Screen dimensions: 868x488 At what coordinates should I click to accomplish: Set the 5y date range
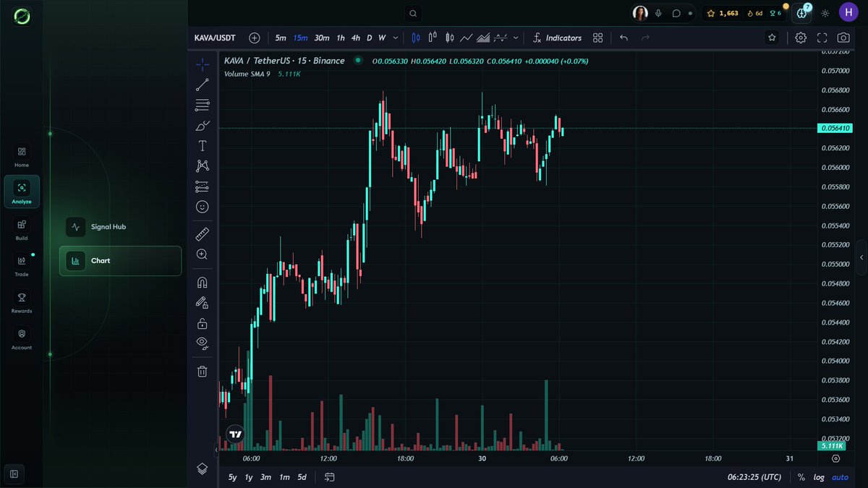232,477
